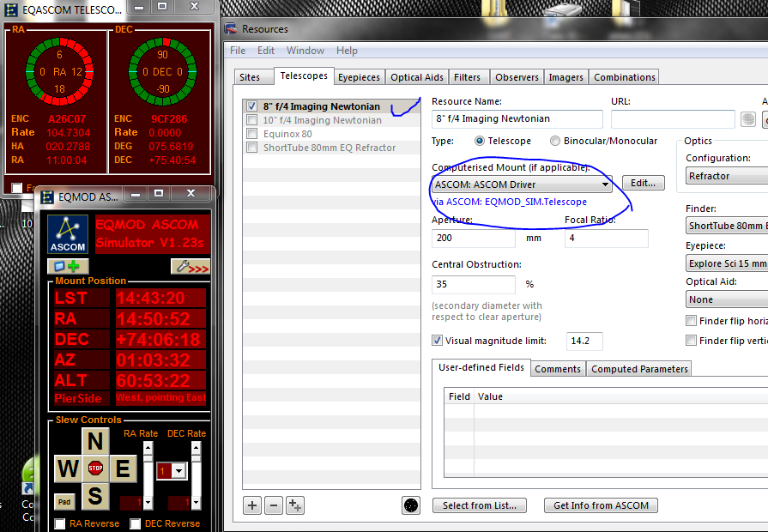The image size is (768, 532).
Task: Slew east with the E button
Action: pyautogui.click(x=123, y=469)
